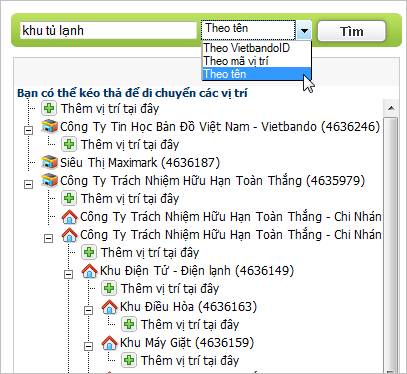Choose highlighted Theo tên option in the list
The image size is (407, 374).
click(x=257, y=74)
